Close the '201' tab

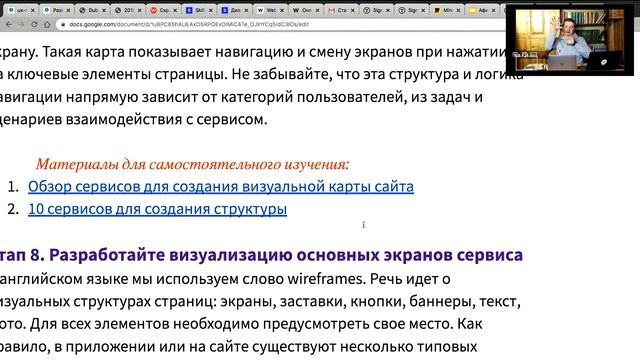tap(140, 10)
